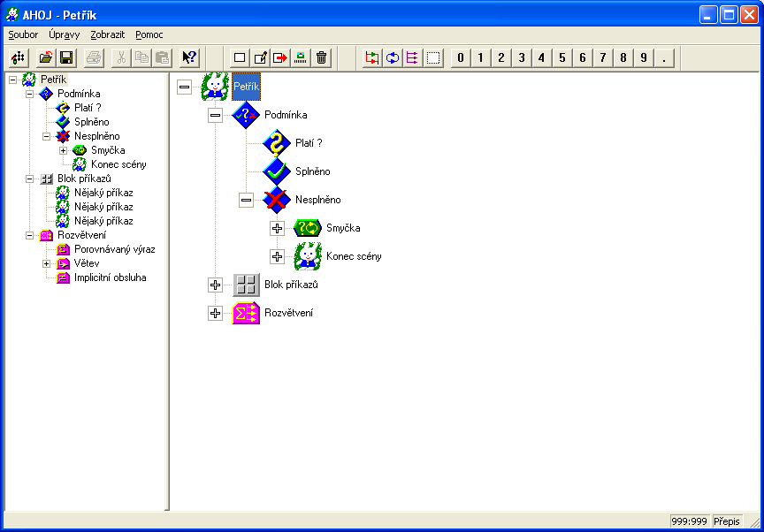Select Implicitní obsluha in the left tree
This screenshot has height=532, width=764.
[x=110, y=277]
